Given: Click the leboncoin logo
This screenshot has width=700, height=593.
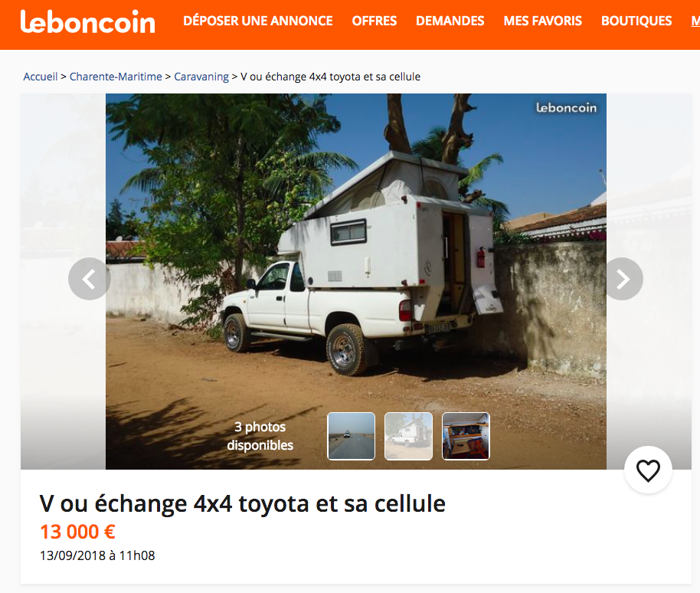Looking at the screenshot, I should click(x=87, y=21).
